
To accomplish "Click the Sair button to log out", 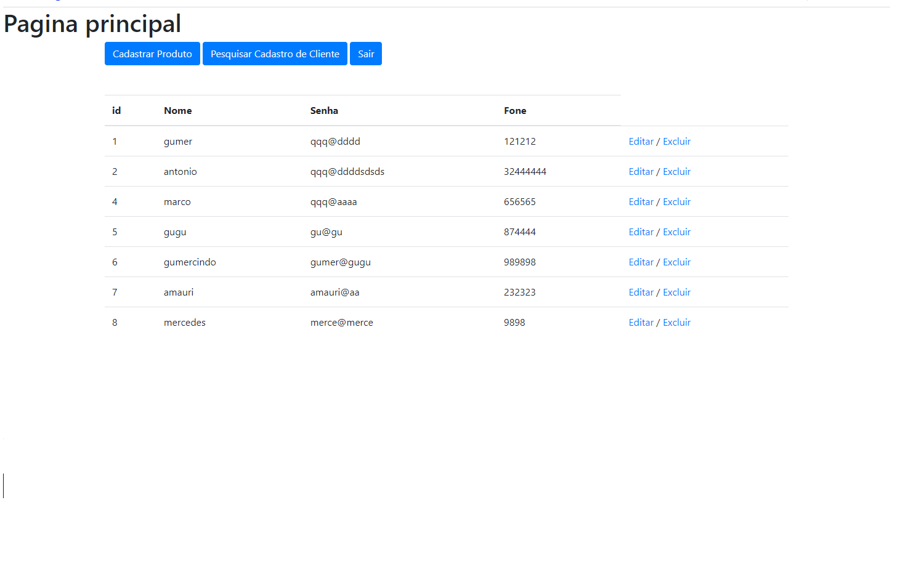I will (x=366, y=54).
